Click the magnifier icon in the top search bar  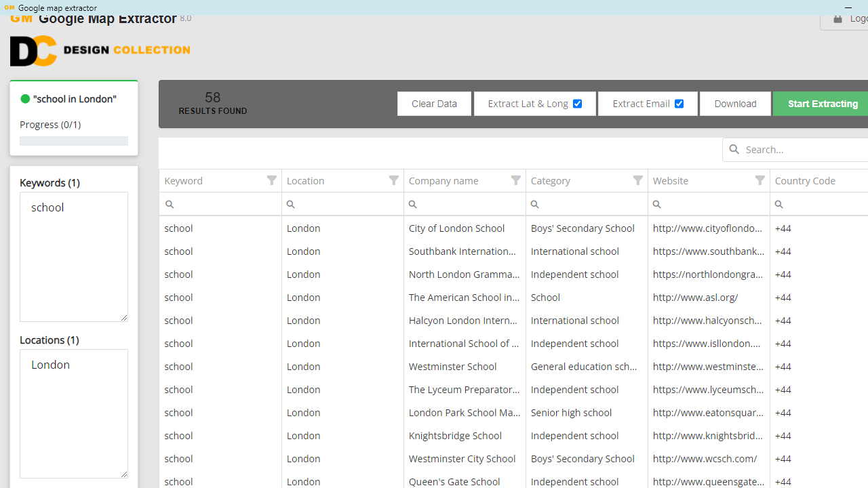click(734, 149)
